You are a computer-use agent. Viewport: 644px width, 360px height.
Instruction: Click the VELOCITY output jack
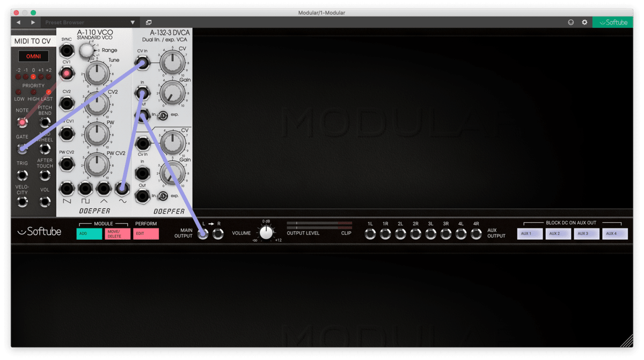(22, 202)
